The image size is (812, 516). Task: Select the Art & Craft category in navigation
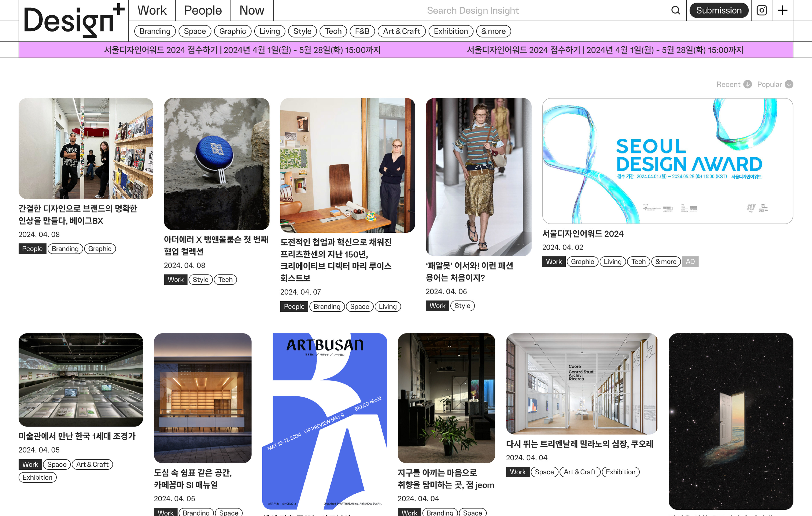coord(402,31)
